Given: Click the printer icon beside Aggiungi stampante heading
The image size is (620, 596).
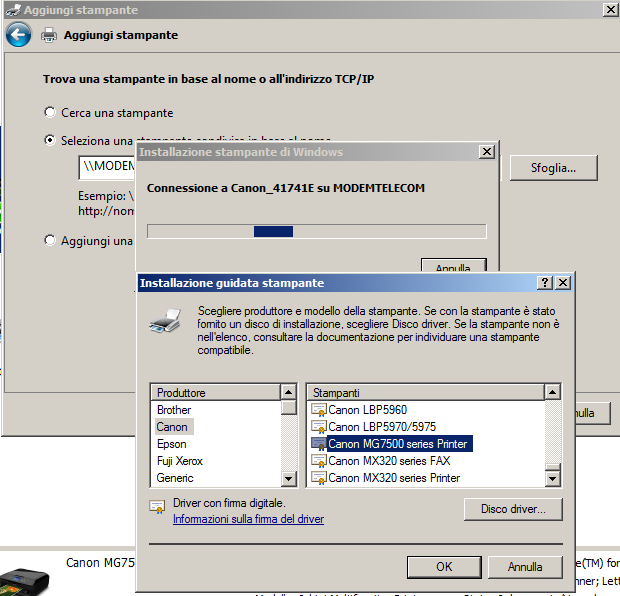Looking at the screenshot, I should point(49,35).
